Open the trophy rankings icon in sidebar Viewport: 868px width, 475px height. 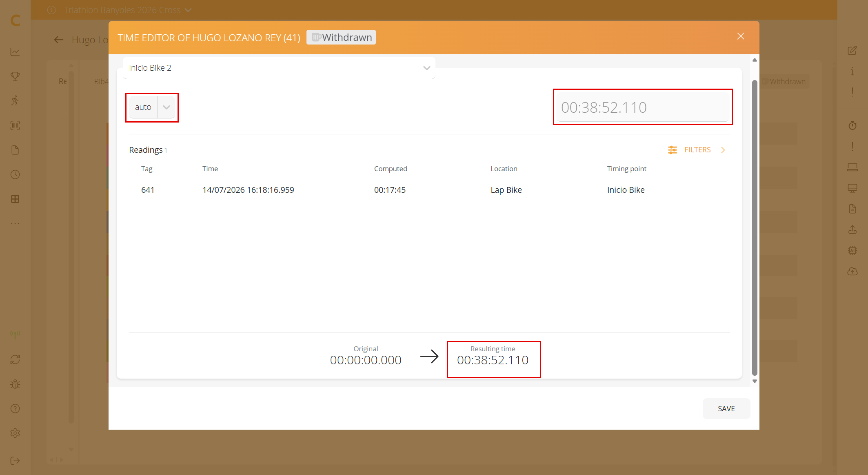point(15,76)
